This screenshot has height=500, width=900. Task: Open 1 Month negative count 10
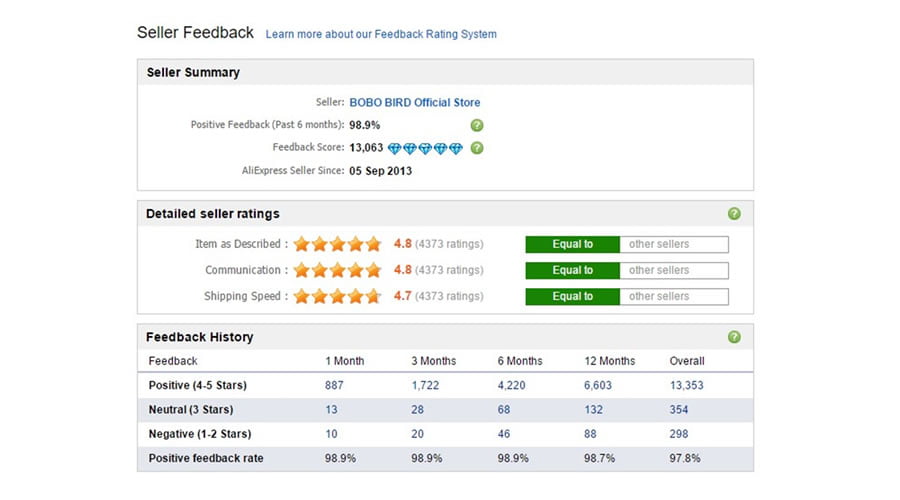(331, 434)
